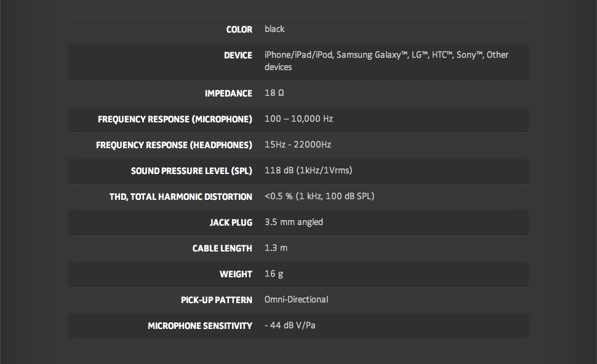Click the '100 – 10,000 Hz' value
The image size is (597, 364).
tap(298, 119)
